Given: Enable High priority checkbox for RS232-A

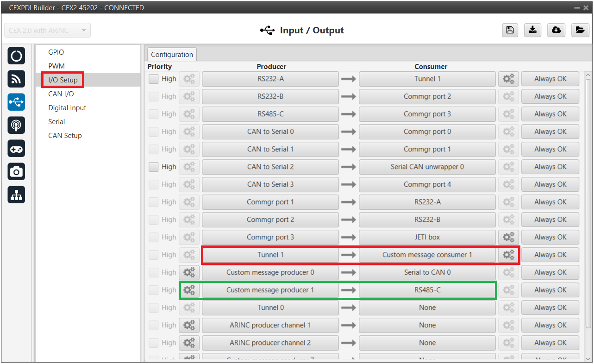Looking at the screenshot, I should tap(154, 79).
